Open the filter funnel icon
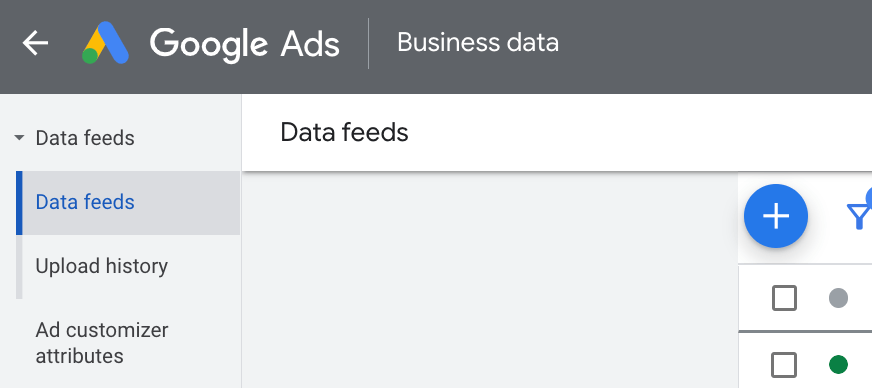The width and height of the screenshot is (872, 388). coord(859,216)
